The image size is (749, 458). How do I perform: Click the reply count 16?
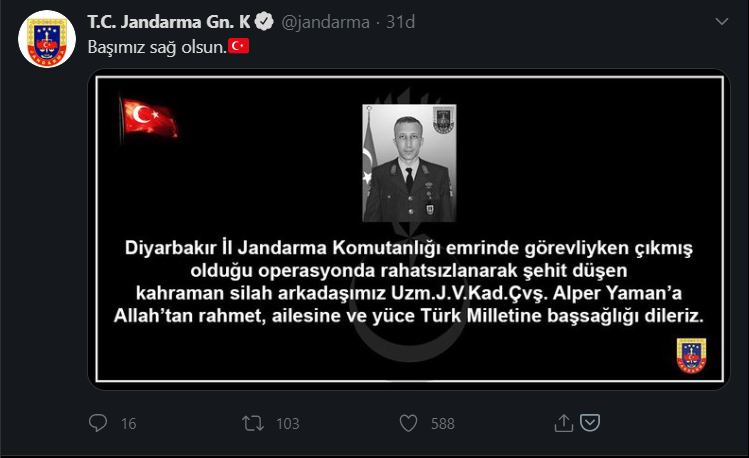pos(128,424)
